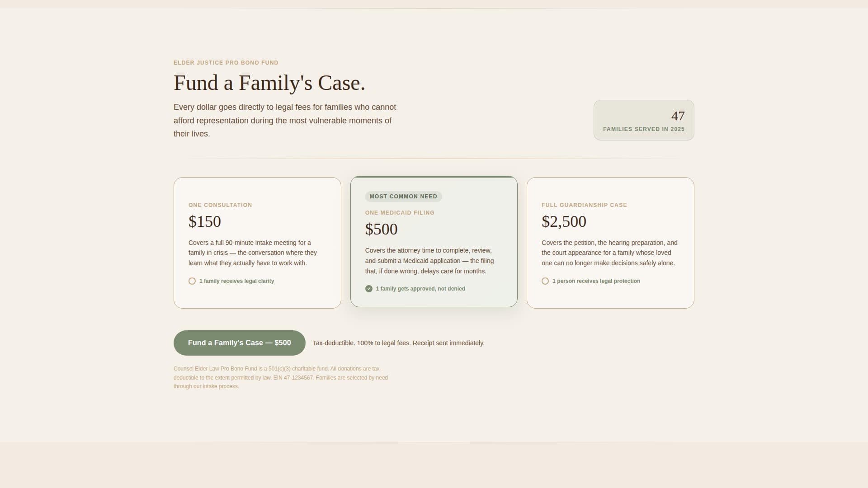868x488 pixels.
Task: Select the $2,500 Full Guardianship Case card
Action: pos(610,243)
